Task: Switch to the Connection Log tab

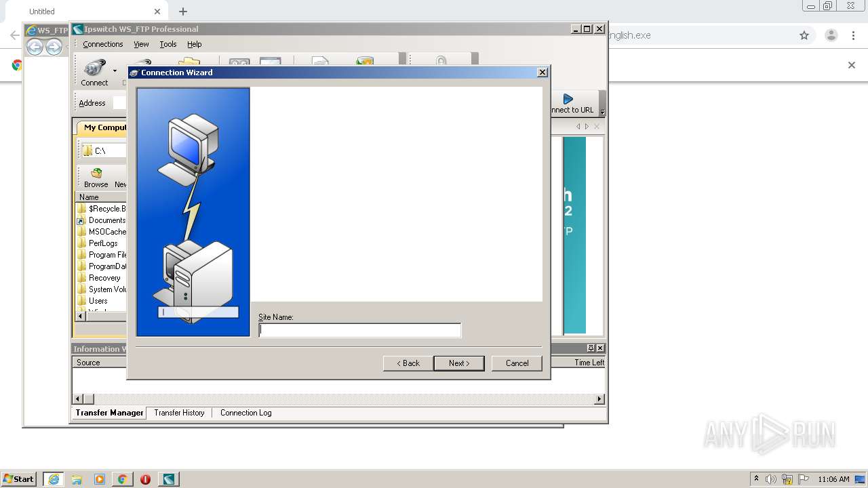Action: [x=245, y=413]
